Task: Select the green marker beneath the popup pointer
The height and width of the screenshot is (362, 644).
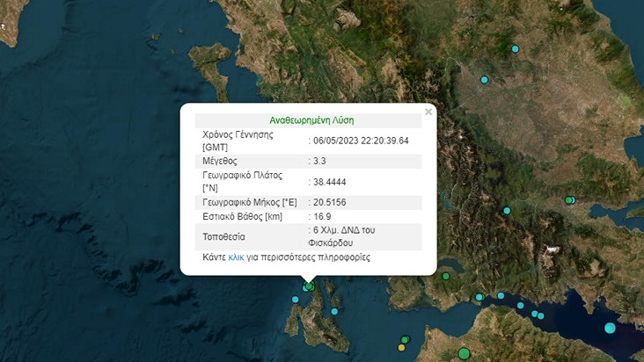Action: [309, 286]
